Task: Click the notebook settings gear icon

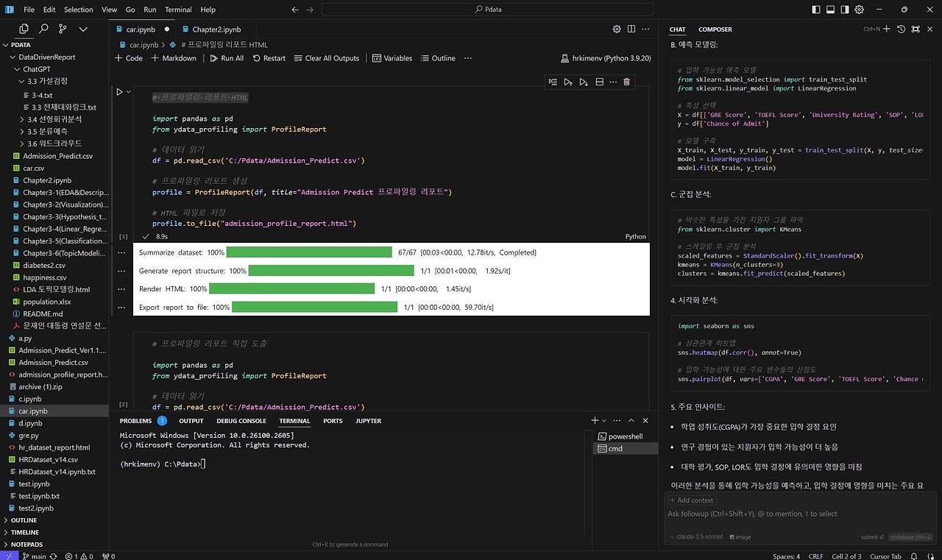Action: click(x=617, y=29)
